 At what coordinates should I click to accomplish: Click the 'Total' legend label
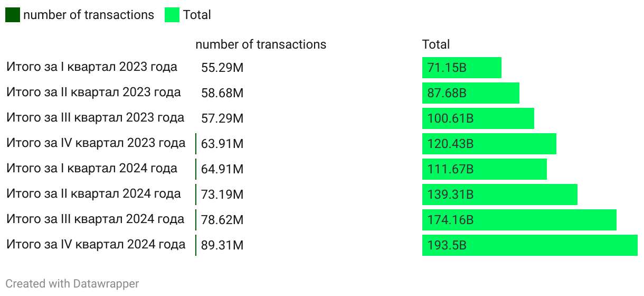(x=197, y=15)
